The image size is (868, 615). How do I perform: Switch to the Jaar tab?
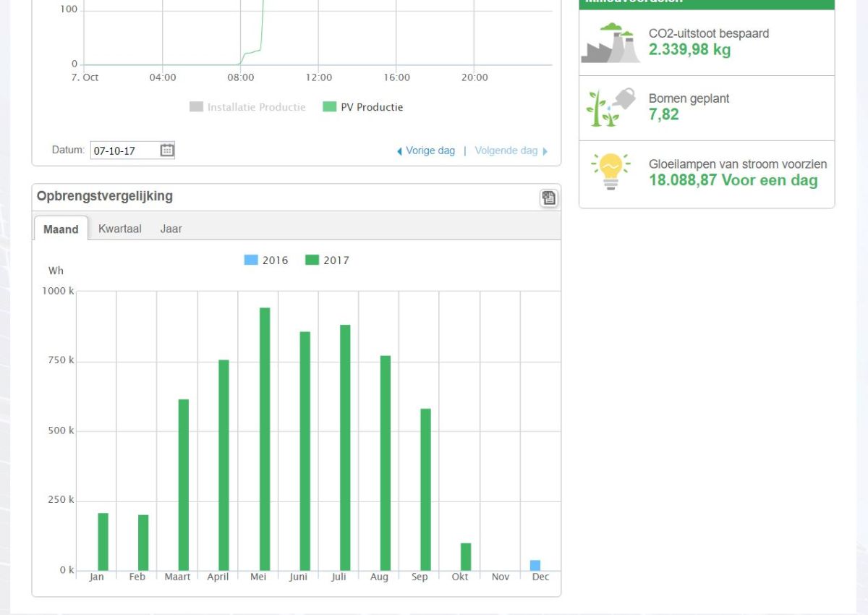pos(171,229)
